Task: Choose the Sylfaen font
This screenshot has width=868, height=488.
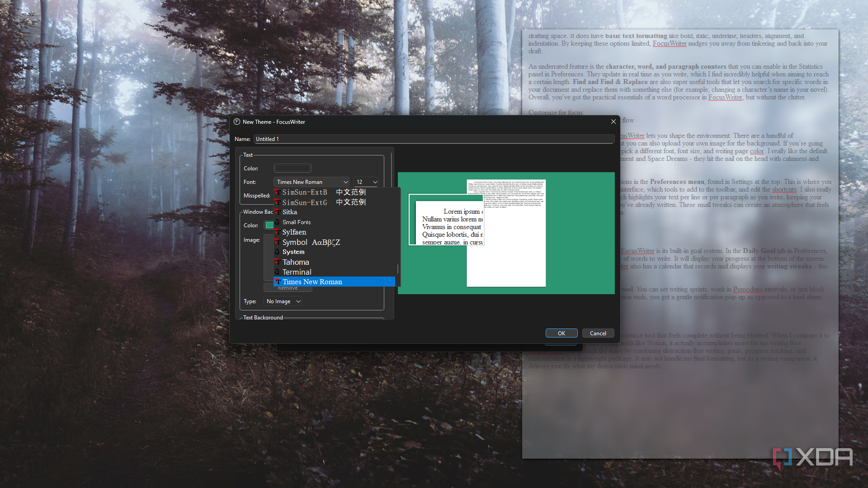Action: 294,232
